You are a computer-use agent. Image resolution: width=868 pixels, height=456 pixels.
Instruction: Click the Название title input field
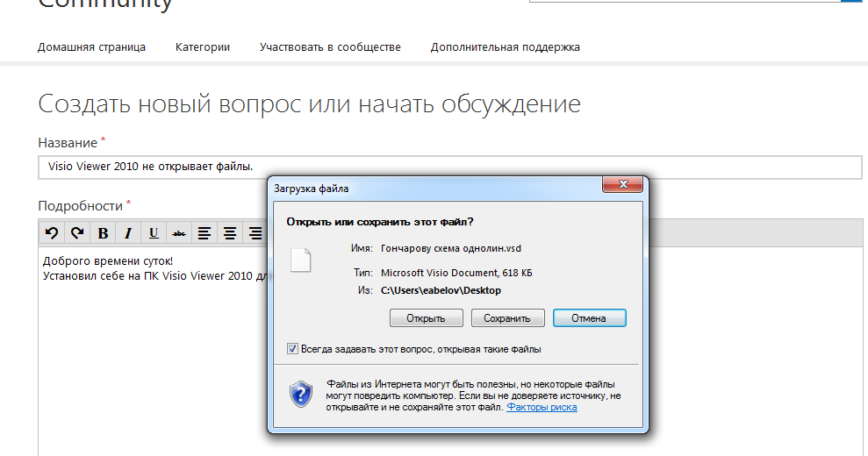(450, 167)
